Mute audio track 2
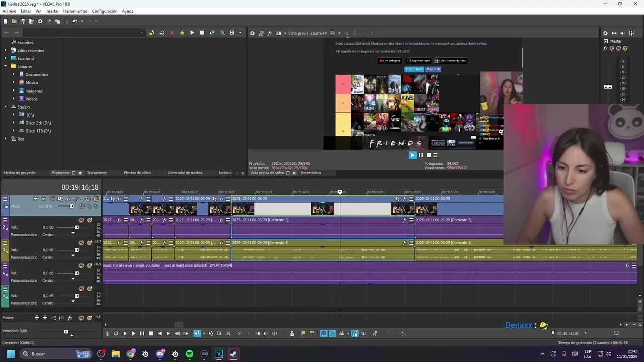Image resolution: width=644 pixels, height=362 pixels. coord(81,220)
